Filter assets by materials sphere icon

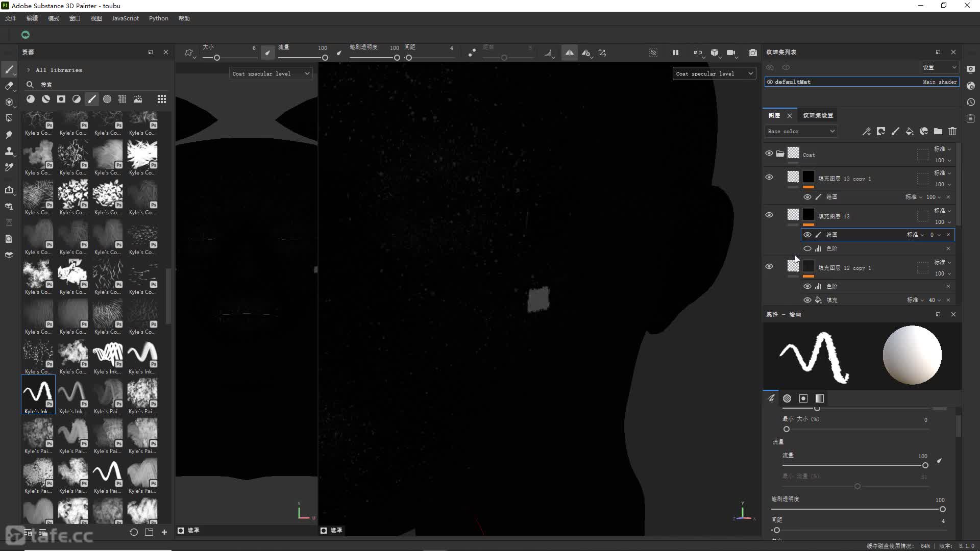click(31, 99)
